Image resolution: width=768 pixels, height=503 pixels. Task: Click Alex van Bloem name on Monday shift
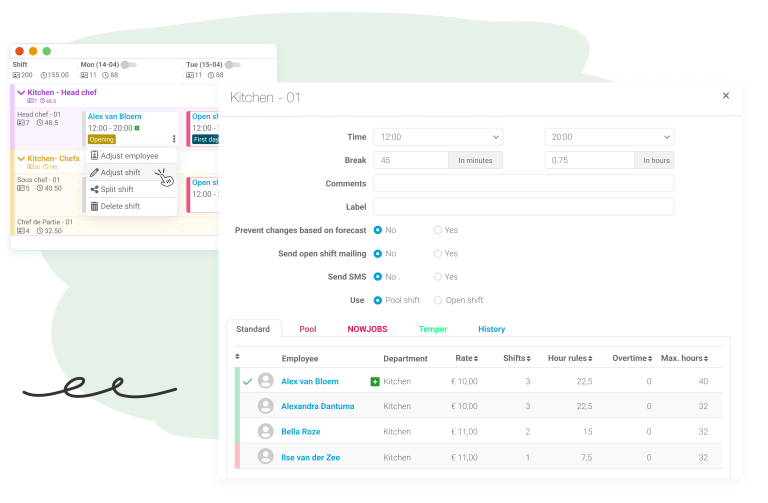[115, 117]
